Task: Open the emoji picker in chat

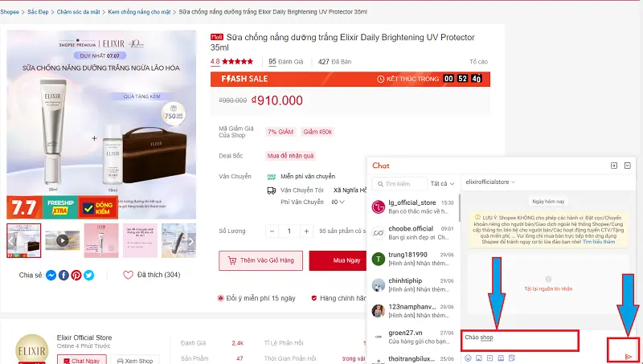Action: (x=468, y=358)
